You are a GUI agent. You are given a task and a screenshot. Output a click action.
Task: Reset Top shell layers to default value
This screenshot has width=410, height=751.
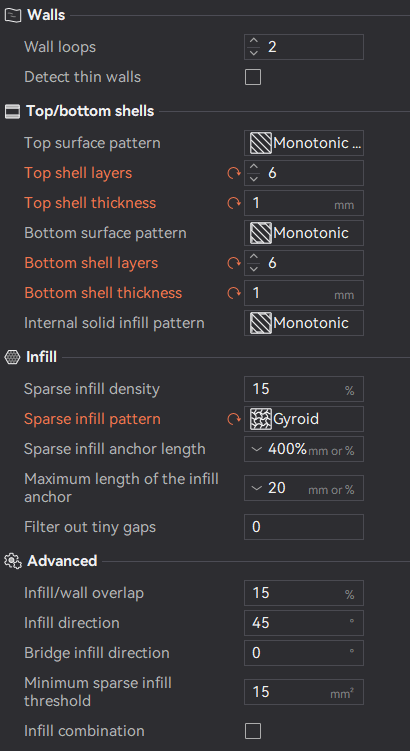coord(234,173)
